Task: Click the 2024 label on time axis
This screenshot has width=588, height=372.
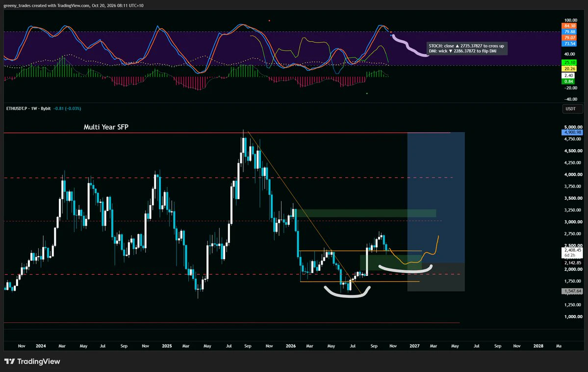Action: 41,346
